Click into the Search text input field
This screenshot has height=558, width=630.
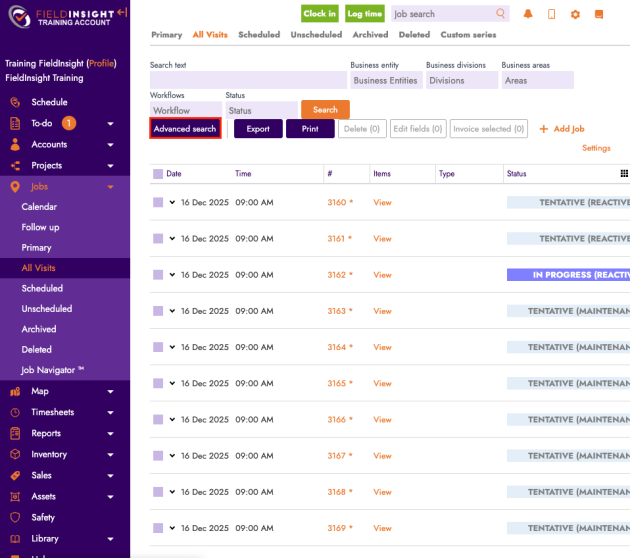coord(248,80)
